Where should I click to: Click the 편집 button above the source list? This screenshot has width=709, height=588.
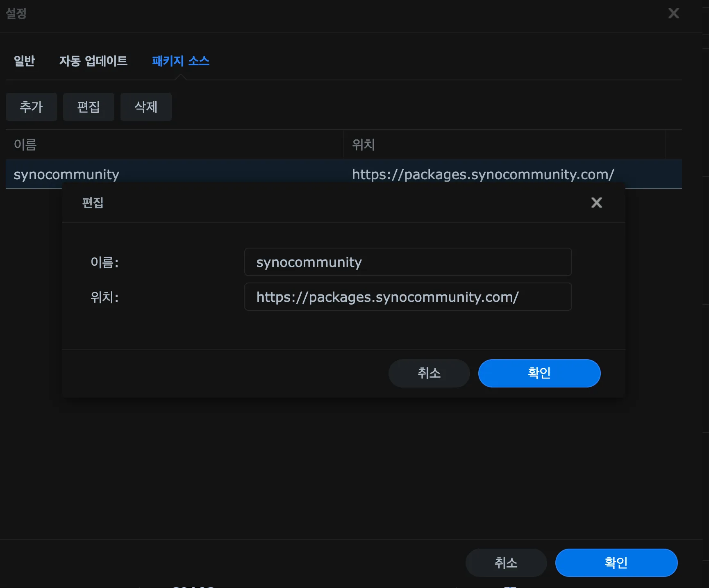pos(89,107)
